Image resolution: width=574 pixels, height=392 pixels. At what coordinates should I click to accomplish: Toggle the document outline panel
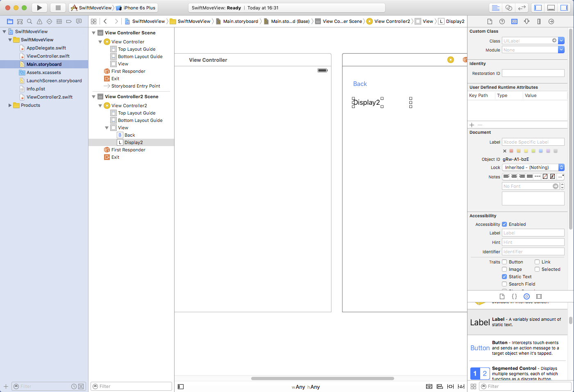pyautogui.click(x=181, y=387)
